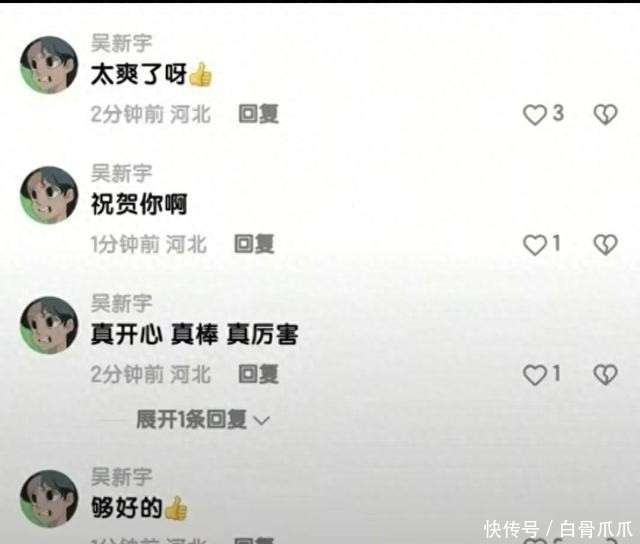Open avatar beside "祝贺你啊" comment
The height and width of the screenshot is (544, 640).
click(49, 195)
